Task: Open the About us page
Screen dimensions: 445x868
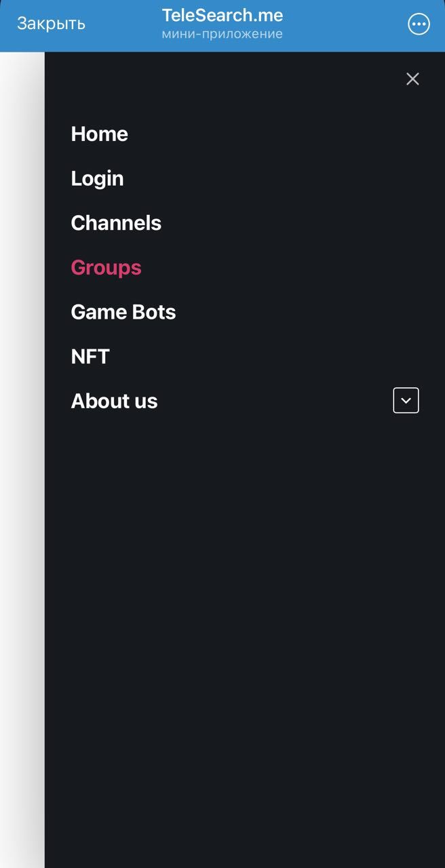Action: [x=114, y=401]
